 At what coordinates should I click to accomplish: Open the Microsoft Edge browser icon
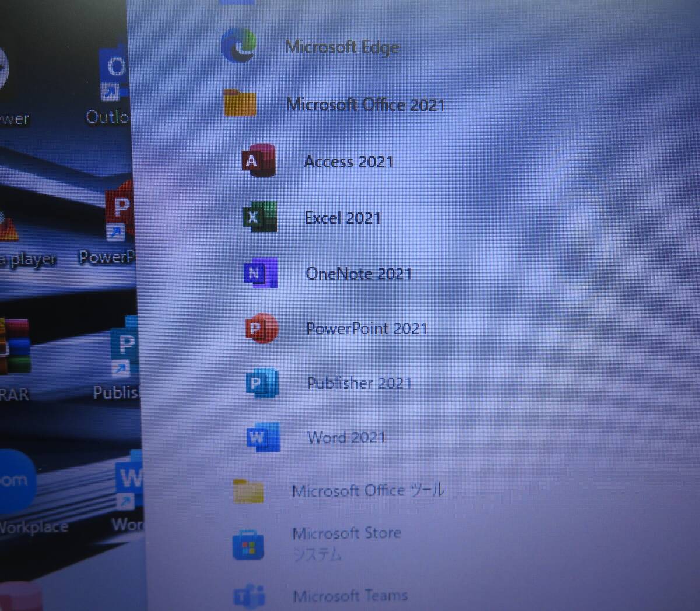(238, 46)
